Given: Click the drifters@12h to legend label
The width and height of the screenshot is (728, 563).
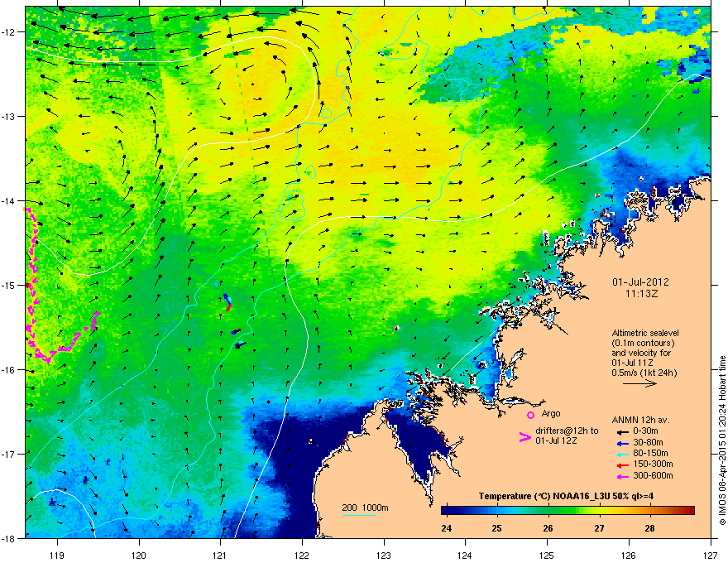Looking at the screenshot, I should (x=567, y=431).
